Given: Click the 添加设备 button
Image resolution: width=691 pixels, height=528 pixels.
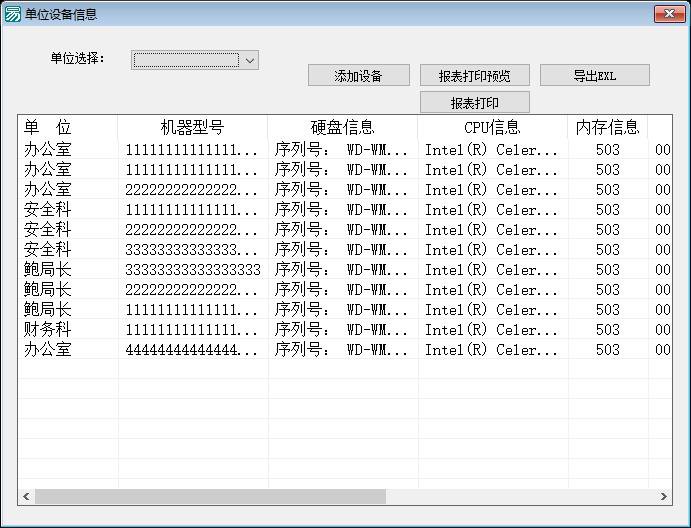Looking at the screenshot, I should tap(358, 76).
